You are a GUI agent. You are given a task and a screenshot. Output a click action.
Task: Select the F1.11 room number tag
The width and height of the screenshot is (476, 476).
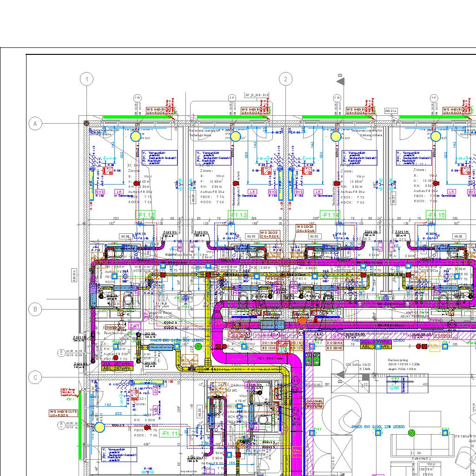(x=170, y=434)
